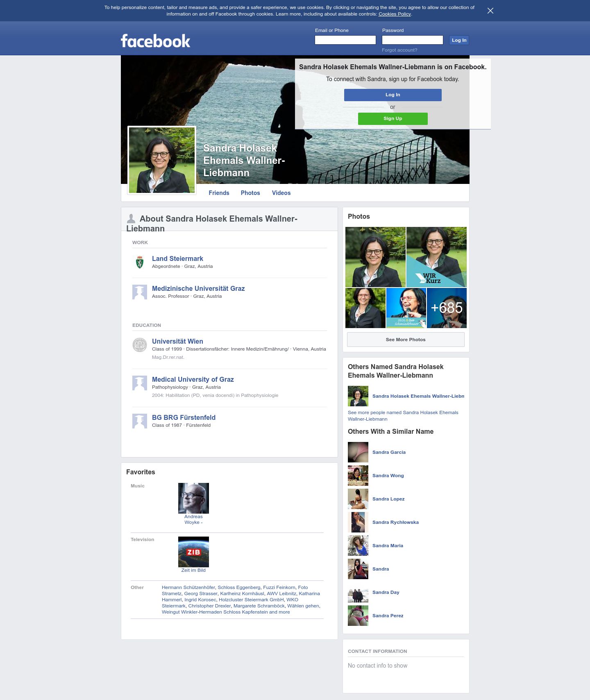Image resolution: width=590 pixels, height=700 pixels.
Task: Open the Christopher Drexler link
Action: click(209, 606)
